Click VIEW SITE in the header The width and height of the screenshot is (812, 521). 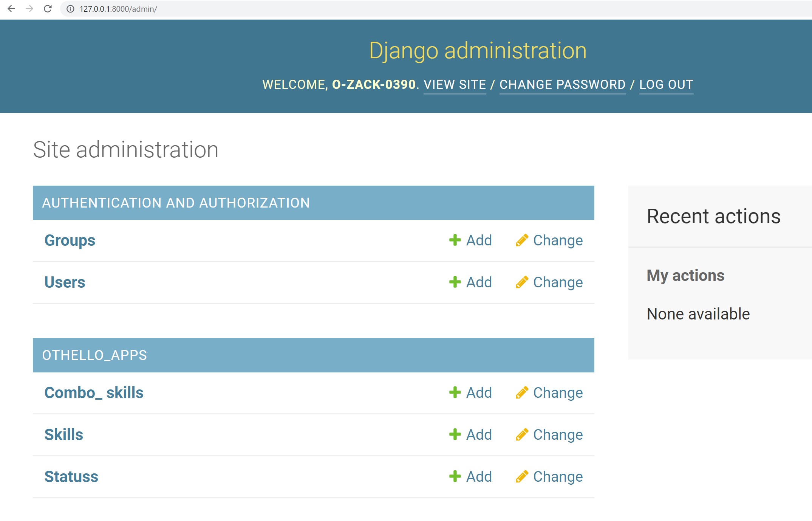coord(455,84)
